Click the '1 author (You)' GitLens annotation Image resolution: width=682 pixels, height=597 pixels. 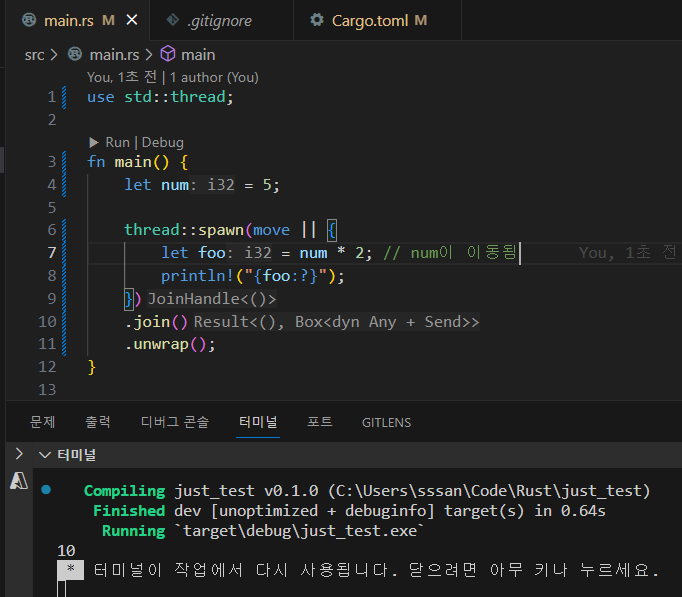213,77
